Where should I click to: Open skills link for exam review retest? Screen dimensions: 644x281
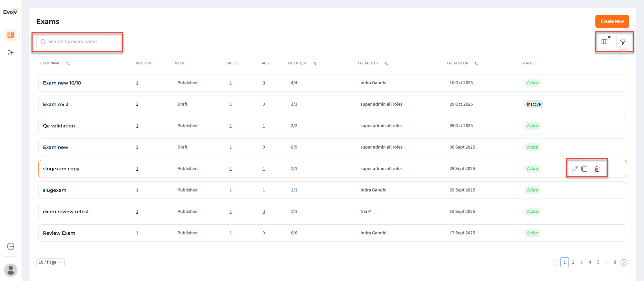coord(231,212)
